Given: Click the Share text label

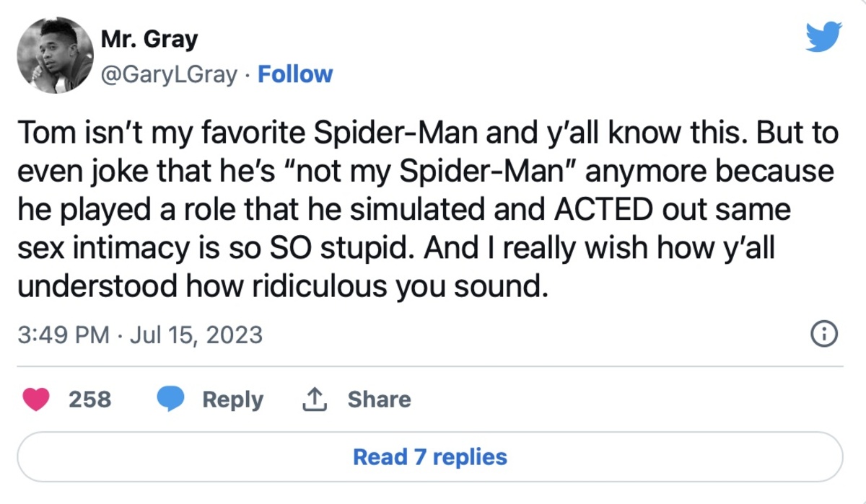Looking at the screenshot, I should tap(379, 399).
